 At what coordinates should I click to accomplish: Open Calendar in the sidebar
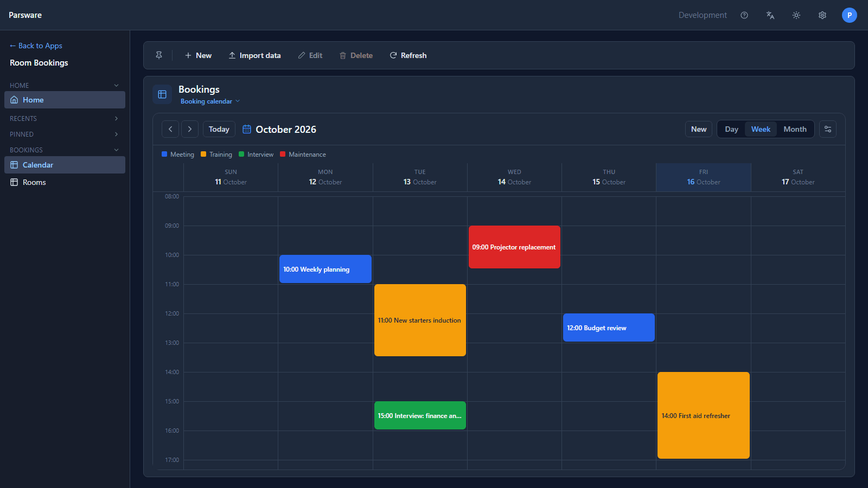click(65, 165)
